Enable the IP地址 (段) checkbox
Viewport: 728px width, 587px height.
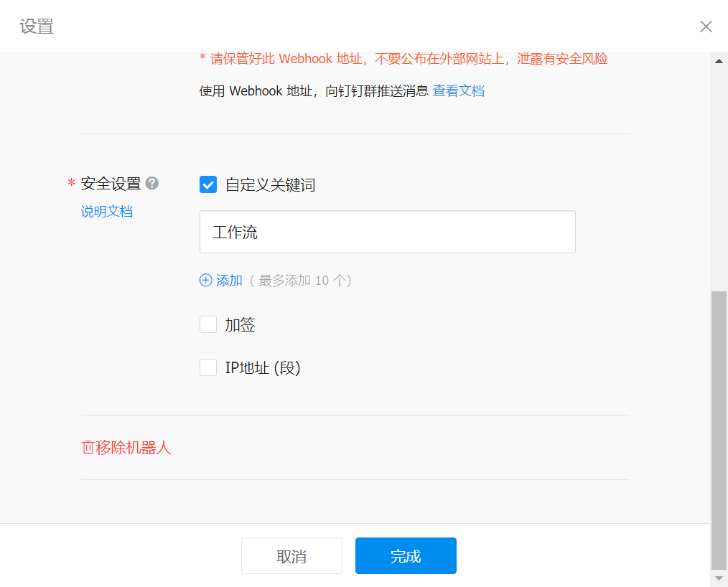[208, 368]
